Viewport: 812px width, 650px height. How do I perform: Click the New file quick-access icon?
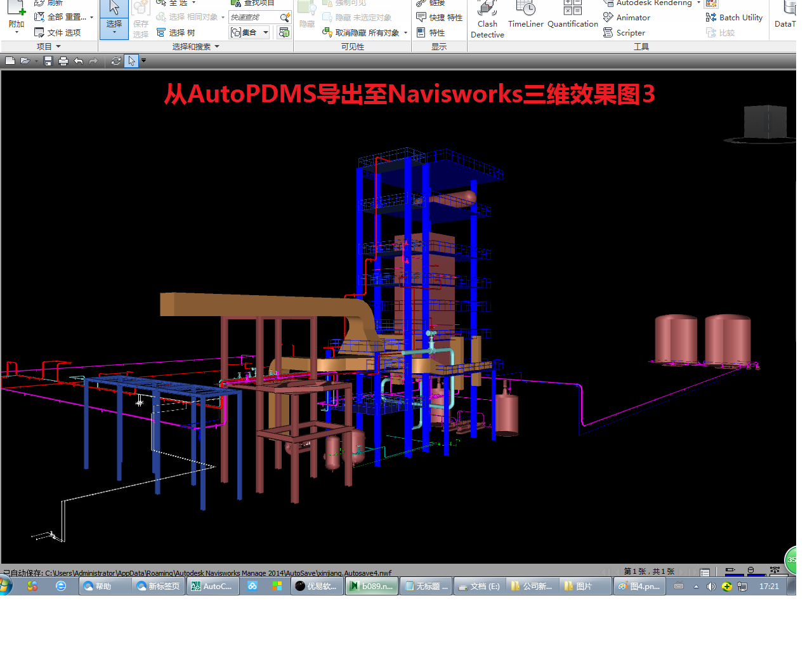point(10,61)
